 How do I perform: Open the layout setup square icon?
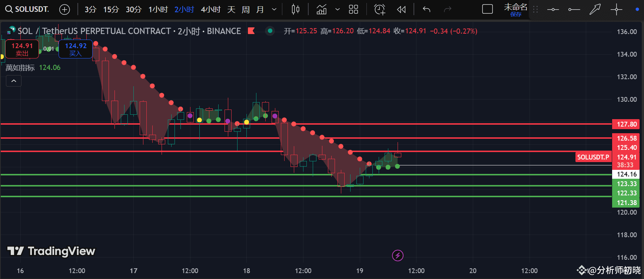(487, 9)
